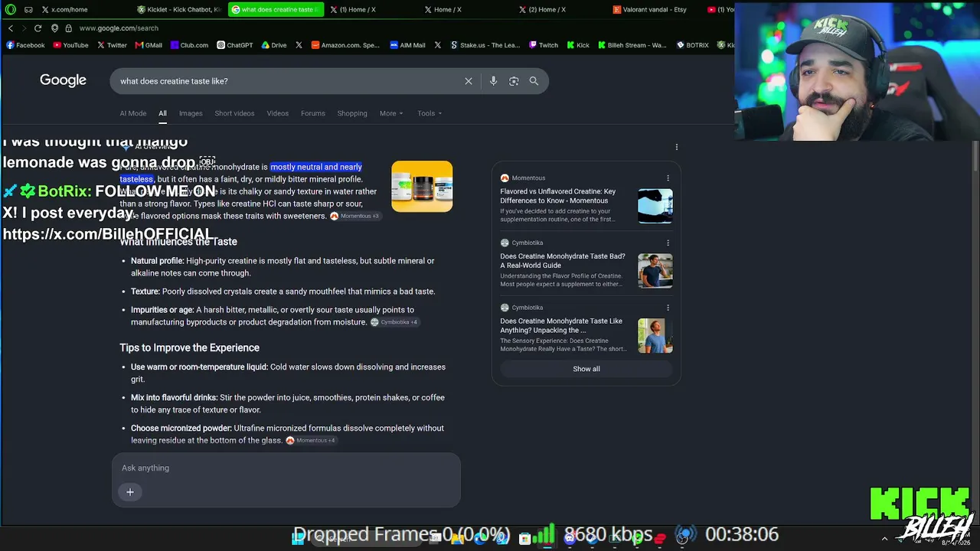Click the plus icon in Ask anything box
This screenshot has width=980, height=551.
tap(130, 492)
